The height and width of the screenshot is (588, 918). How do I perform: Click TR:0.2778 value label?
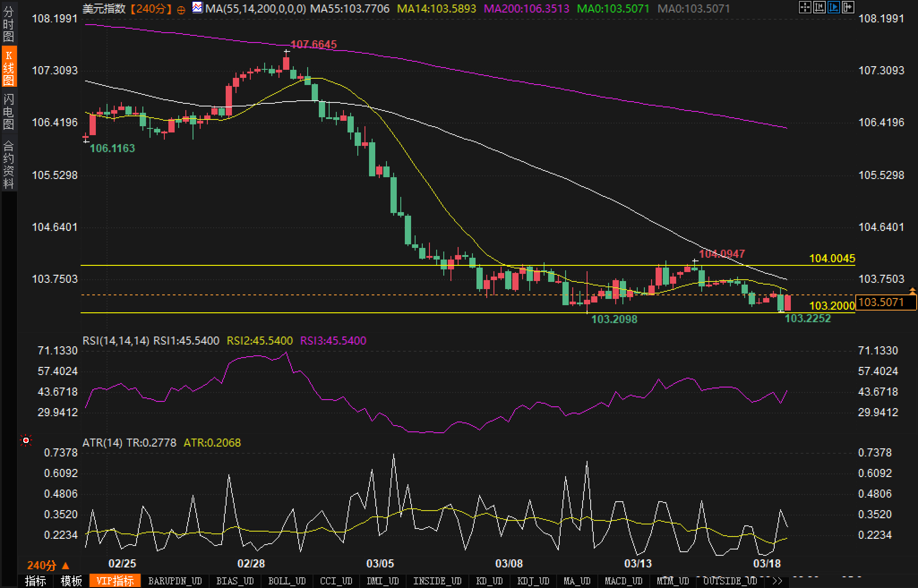pos(151,443)
